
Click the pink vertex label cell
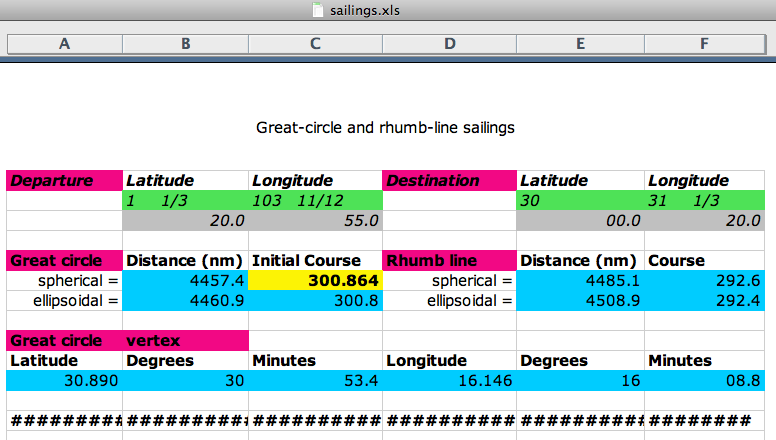click(x=185, y=340)
